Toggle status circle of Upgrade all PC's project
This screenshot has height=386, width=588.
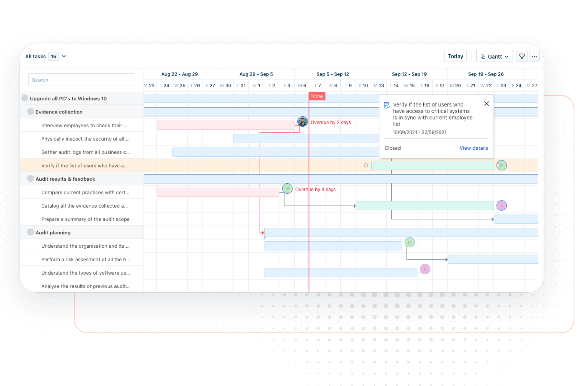[25, 98]
